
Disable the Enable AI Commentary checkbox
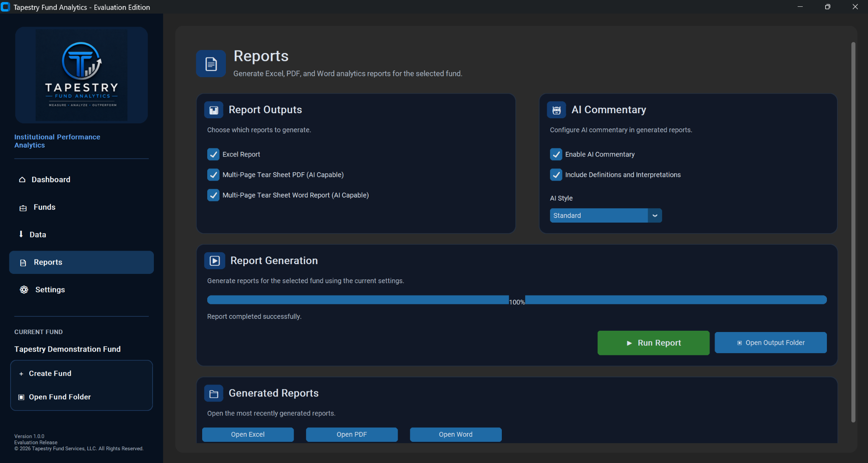[556, 154]
